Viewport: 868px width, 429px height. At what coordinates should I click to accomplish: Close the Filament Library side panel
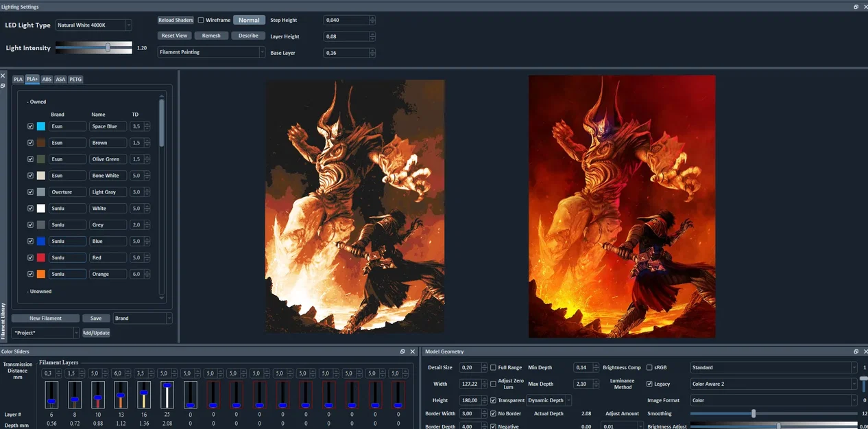(x=3, y=76)
